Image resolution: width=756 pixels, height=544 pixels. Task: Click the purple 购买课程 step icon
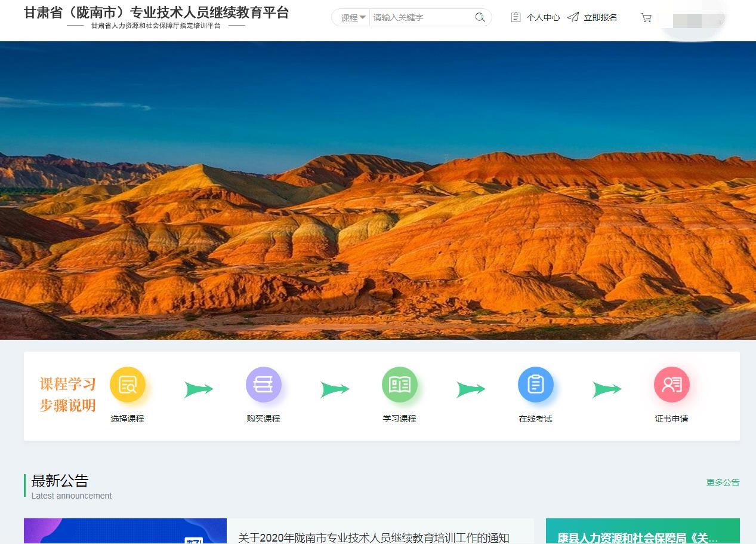coord(263,385)
